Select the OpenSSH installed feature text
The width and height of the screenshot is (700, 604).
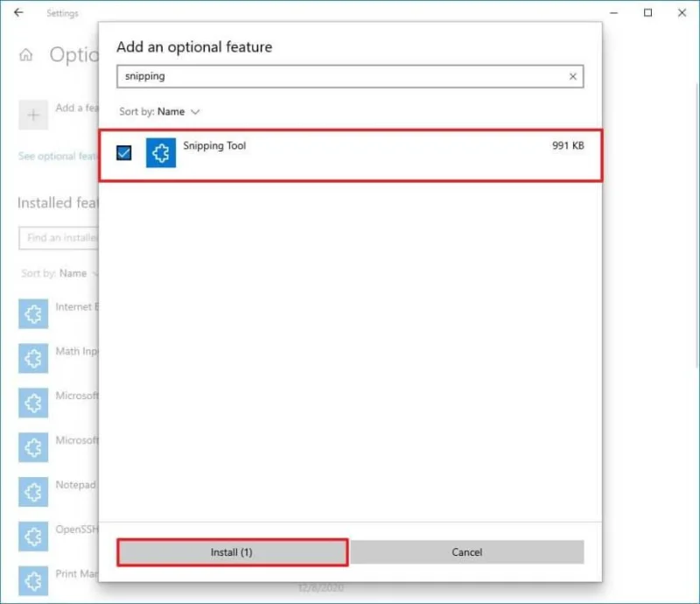point(77,530)
